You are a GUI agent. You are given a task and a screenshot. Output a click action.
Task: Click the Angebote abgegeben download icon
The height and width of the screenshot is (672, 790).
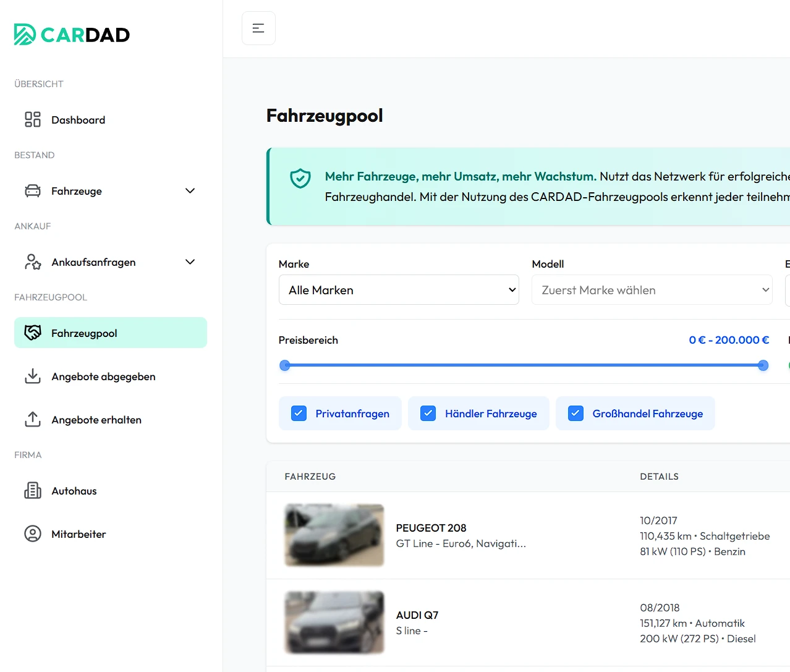pos(33,376)
